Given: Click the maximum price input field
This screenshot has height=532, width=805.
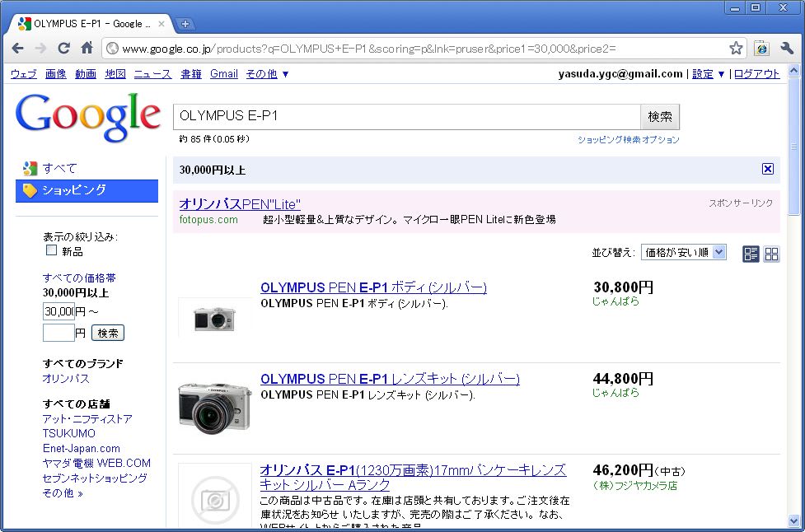Looking at the screenshot, I should click(58, 333).
